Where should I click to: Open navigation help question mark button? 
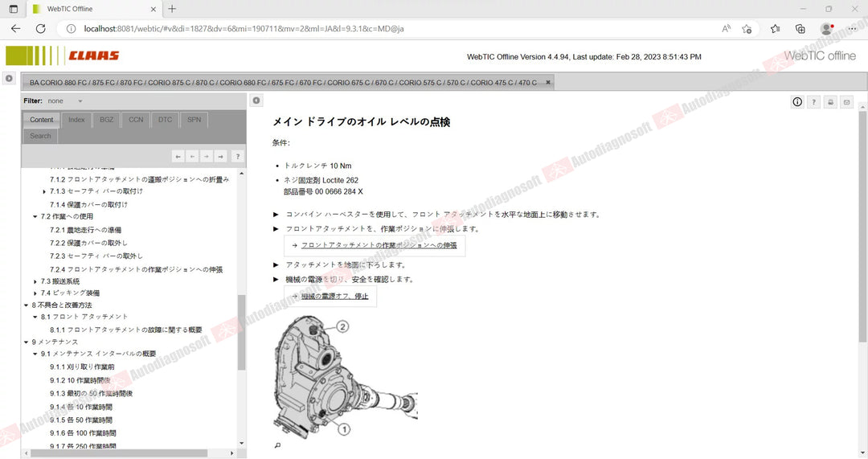click(237, 157)
